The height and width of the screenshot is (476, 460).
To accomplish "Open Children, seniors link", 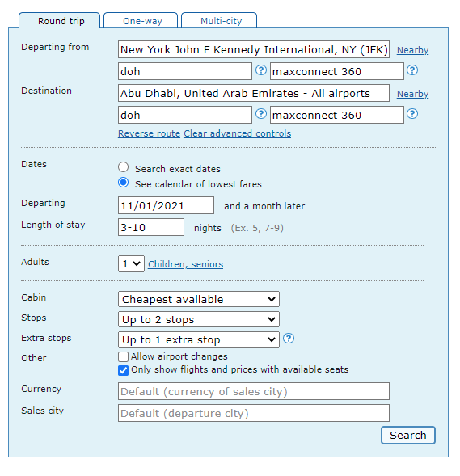I will tap(185, 264).
